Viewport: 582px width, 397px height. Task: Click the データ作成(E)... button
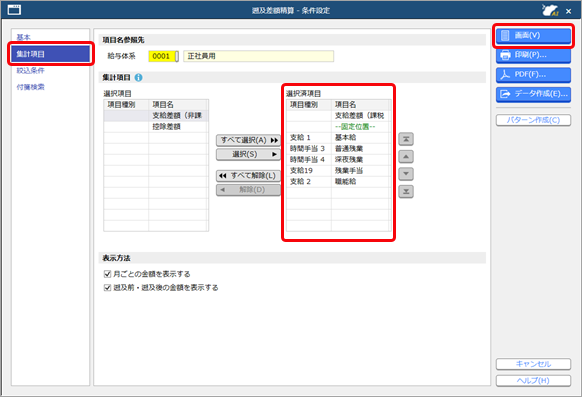click(533, 94)
